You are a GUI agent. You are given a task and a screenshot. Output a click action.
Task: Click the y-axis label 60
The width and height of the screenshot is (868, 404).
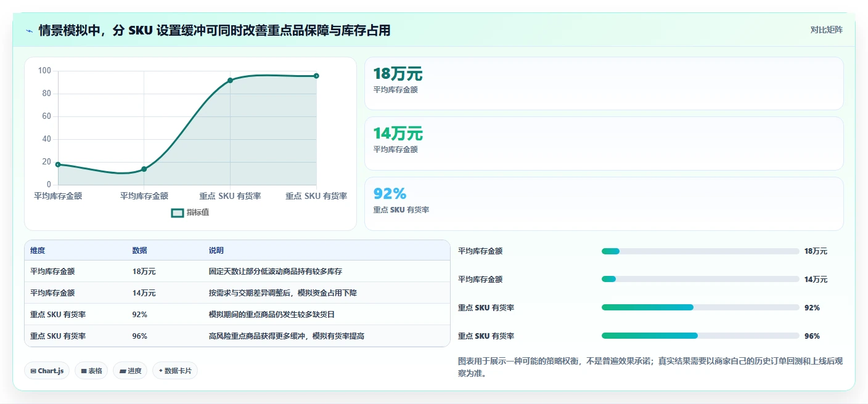point(47,116)
